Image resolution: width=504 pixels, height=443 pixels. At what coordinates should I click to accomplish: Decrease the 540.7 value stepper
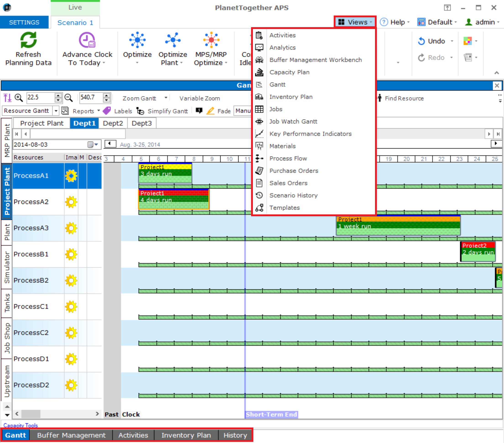tap(106, 100)
